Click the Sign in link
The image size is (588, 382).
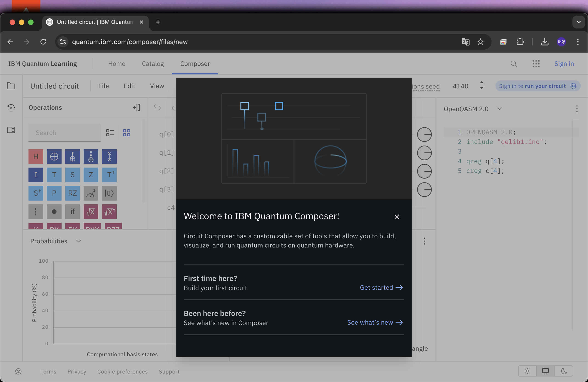click(x=564, y=64)
